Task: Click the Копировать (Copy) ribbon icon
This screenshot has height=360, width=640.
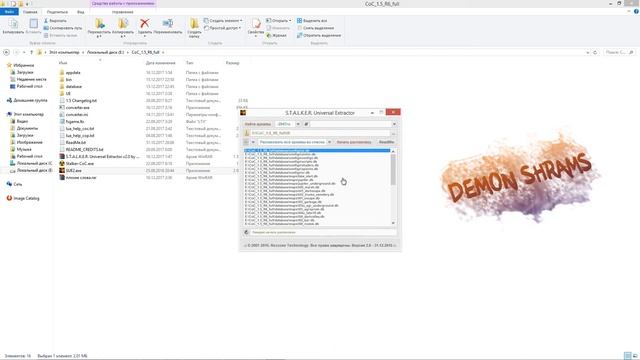Action: point(13,24)
